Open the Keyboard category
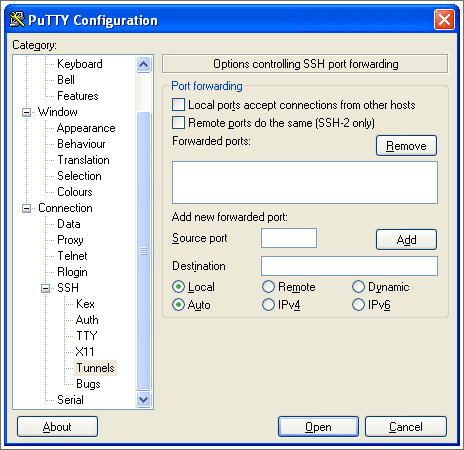 point(80,64)
